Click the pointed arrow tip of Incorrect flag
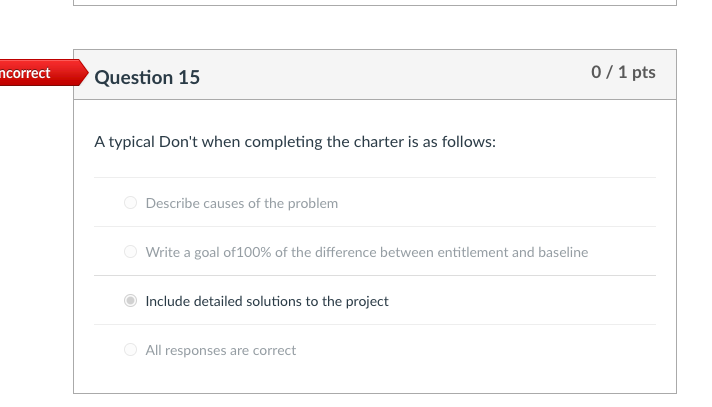Viewport: 712px width, 407px height. (84, 74)
